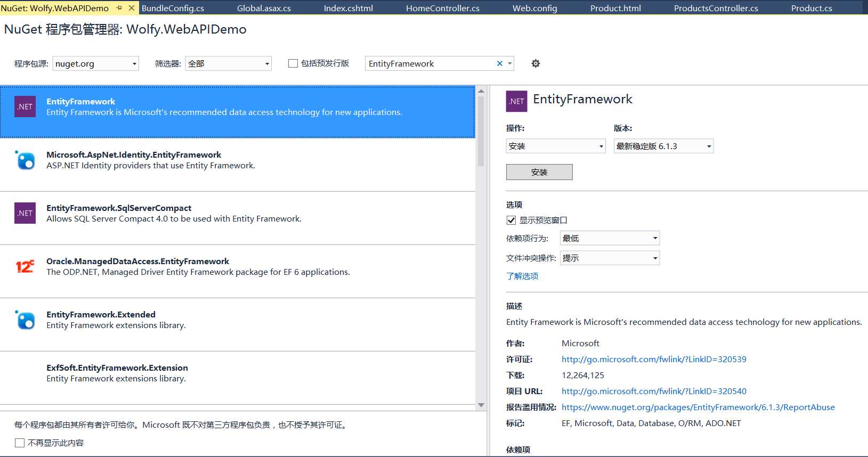Check 不再显示此内容 checkbox
Viewport: 868px width, 457px height.
[20, 443]
